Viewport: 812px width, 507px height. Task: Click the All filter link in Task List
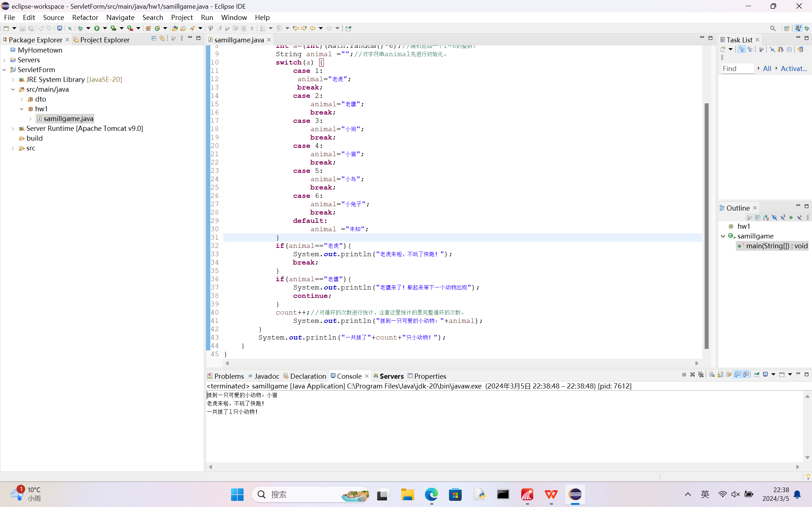pos(767,68)
